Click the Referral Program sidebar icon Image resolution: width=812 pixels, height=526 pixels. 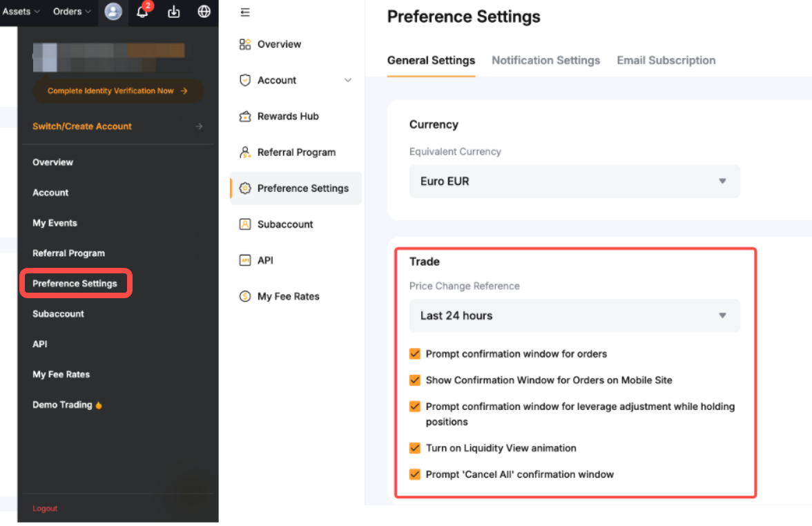[x=245, y=153]
